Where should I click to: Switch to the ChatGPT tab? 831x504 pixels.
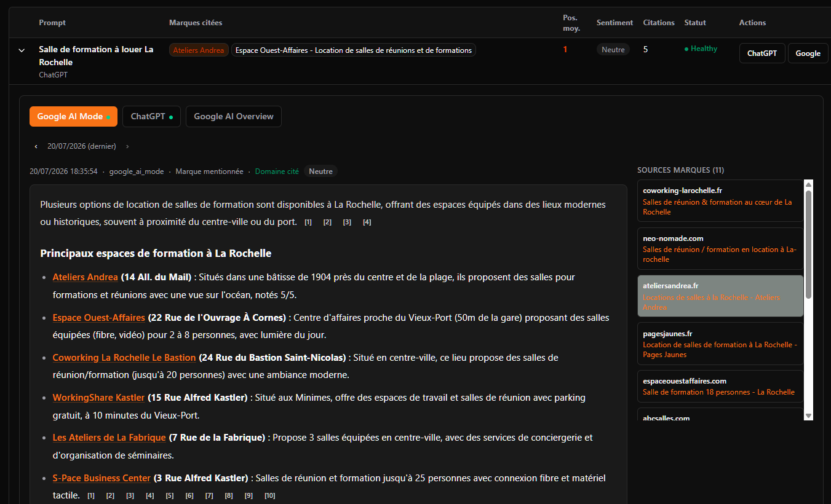coord(151,116)
